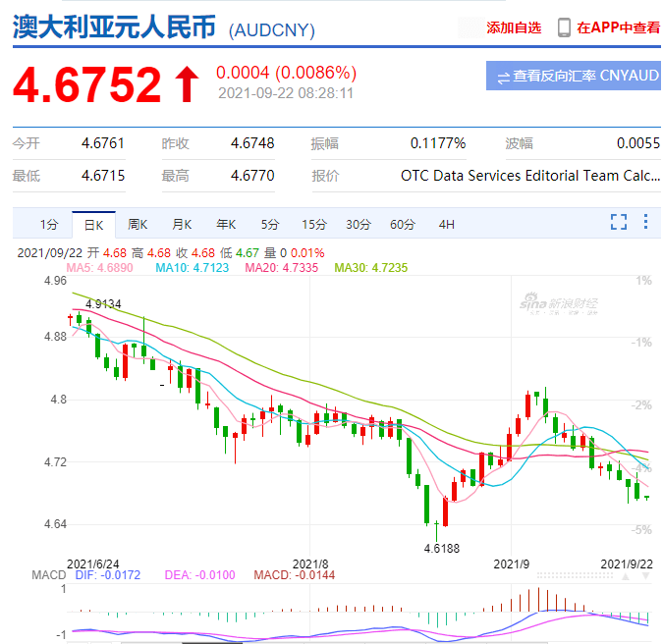This screenshot has height=644, width=663.
Task: Click the MA30: 4.7235 legend label
Action: (x=371, y=267)
